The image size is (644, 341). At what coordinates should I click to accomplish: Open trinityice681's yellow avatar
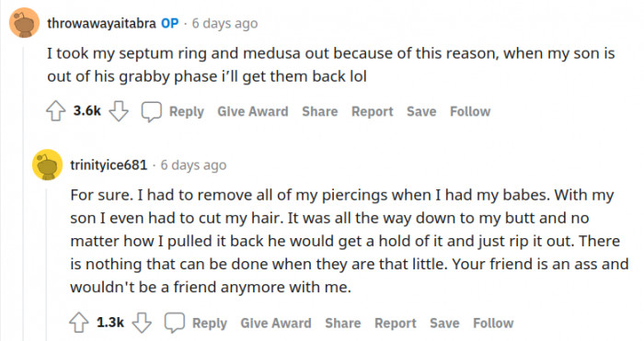[x=48, y=165]
